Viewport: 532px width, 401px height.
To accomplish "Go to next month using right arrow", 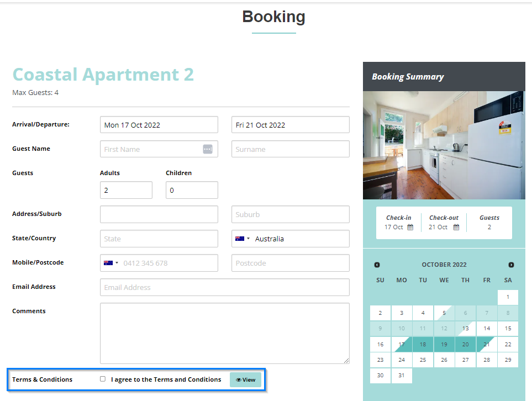I will click(511, 265).
